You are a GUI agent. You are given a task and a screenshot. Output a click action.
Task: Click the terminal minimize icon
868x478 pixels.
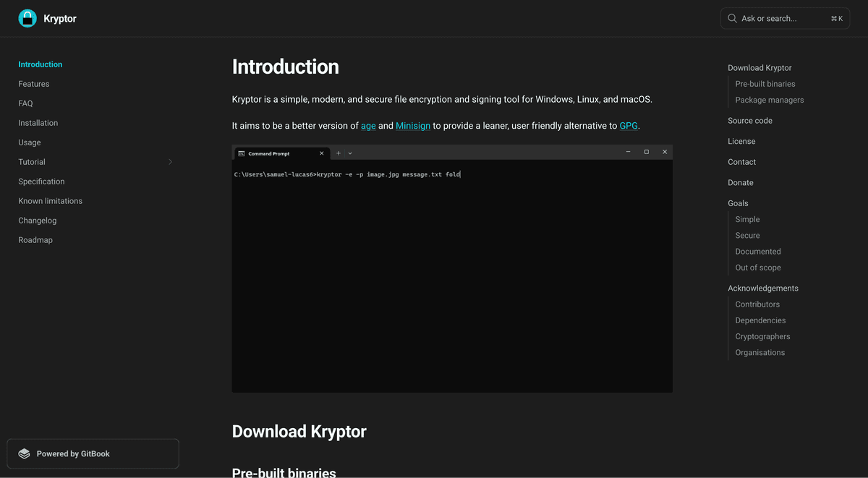pos(628,152)
